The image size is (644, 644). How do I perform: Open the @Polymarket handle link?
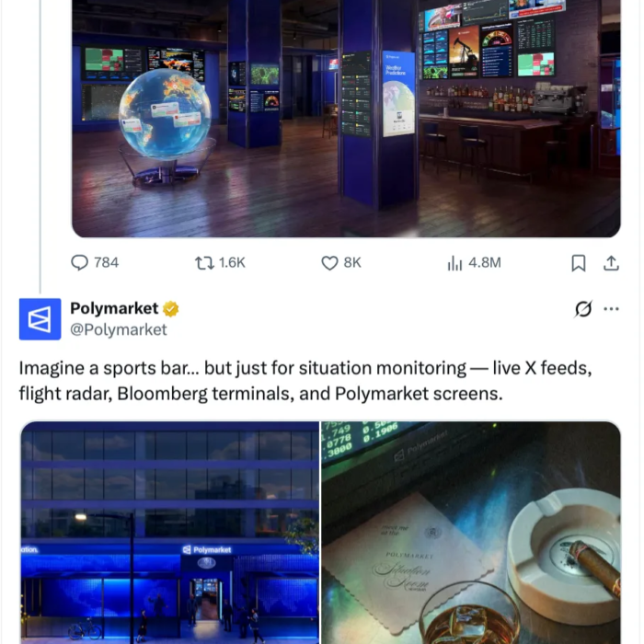click(119, 329)
